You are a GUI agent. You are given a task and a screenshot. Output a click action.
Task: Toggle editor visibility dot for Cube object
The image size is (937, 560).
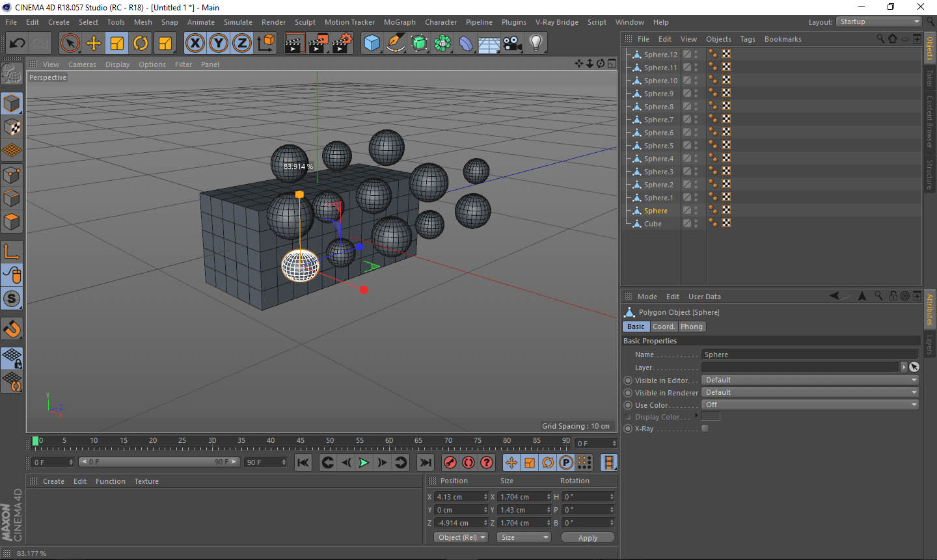[696, 221]
